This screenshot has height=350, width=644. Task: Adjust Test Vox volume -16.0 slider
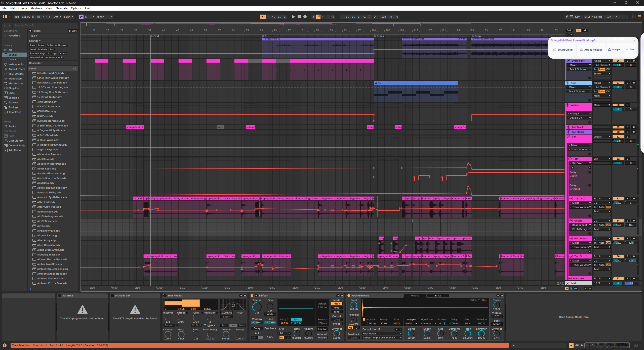(618, 203)
